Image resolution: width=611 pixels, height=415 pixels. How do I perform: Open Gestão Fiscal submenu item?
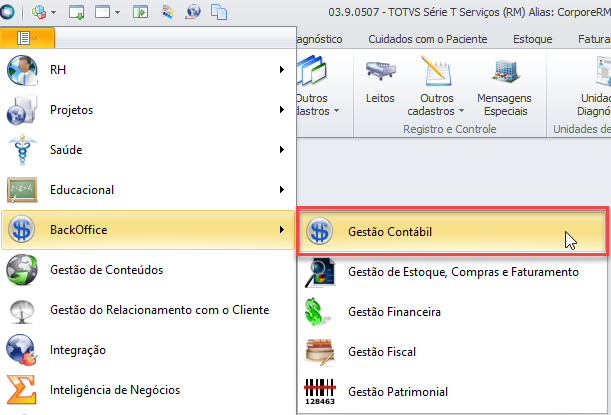pyautogui.click(x=452, y=352)
